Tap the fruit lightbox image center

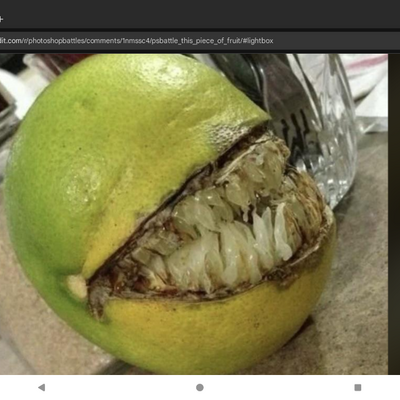[194, 214]
